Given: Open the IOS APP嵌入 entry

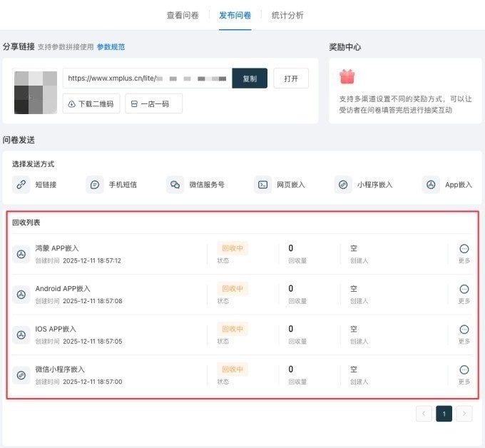Looking at the screenshot, I should tap(56, 329).
